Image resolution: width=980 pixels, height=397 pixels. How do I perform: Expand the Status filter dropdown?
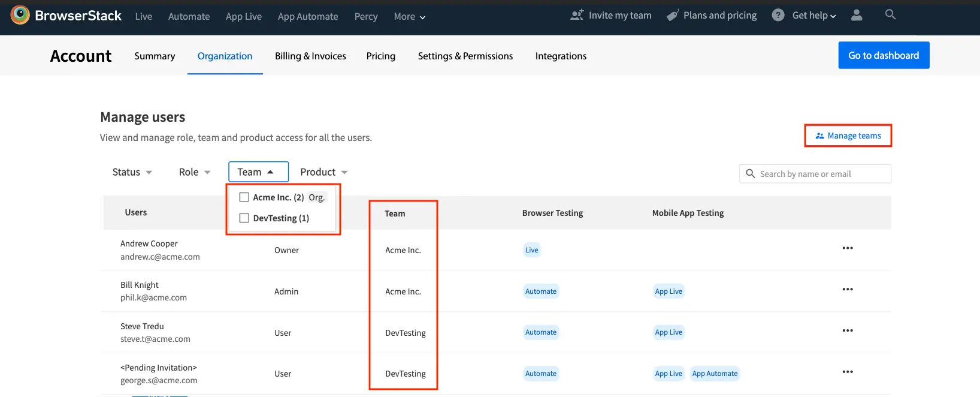point(132,173)
